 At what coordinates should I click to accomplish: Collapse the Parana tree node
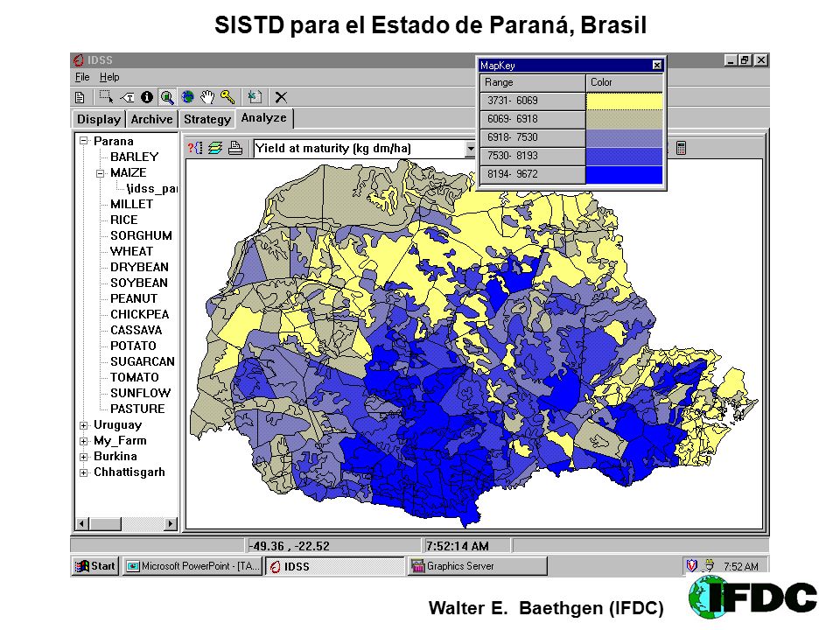(x=84, y=141)
